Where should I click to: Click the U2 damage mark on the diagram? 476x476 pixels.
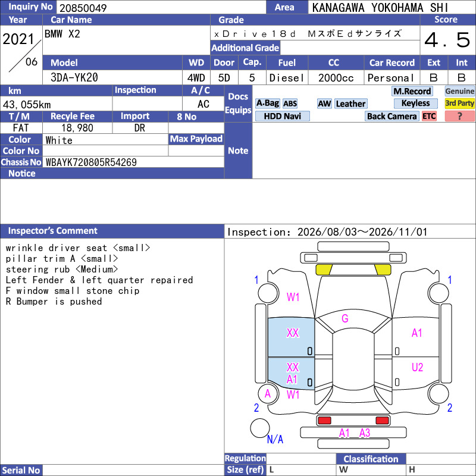click(417, 367)
